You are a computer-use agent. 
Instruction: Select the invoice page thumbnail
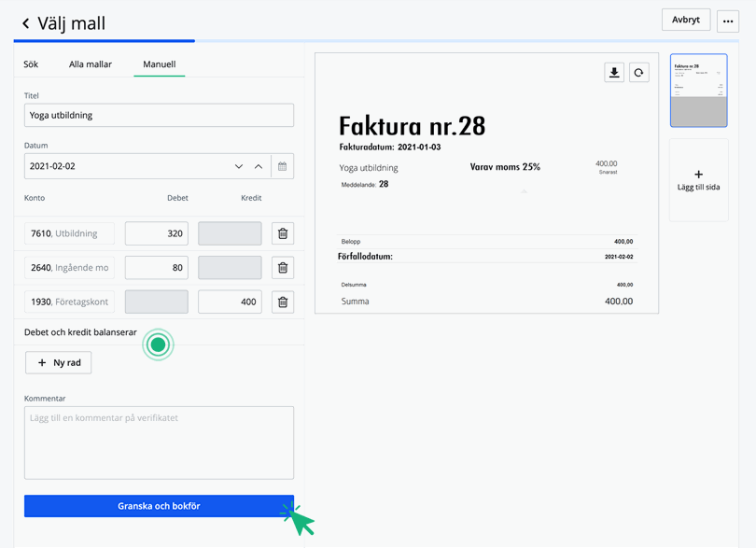point(698,90)
